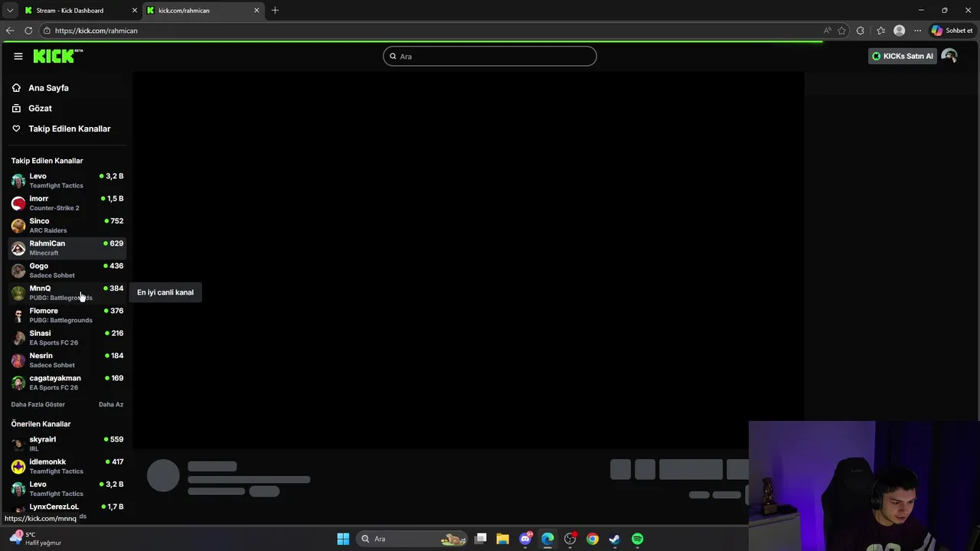Open OBS Studio from taskbar

click(x=570, y=539)
